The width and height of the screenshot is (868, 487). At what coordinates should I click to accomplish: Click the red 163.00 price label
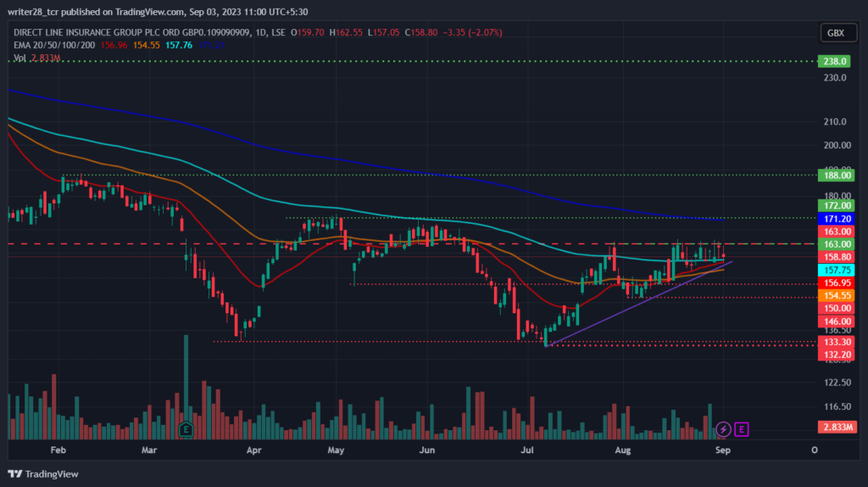pyautogui.click(x=837, y=232)
